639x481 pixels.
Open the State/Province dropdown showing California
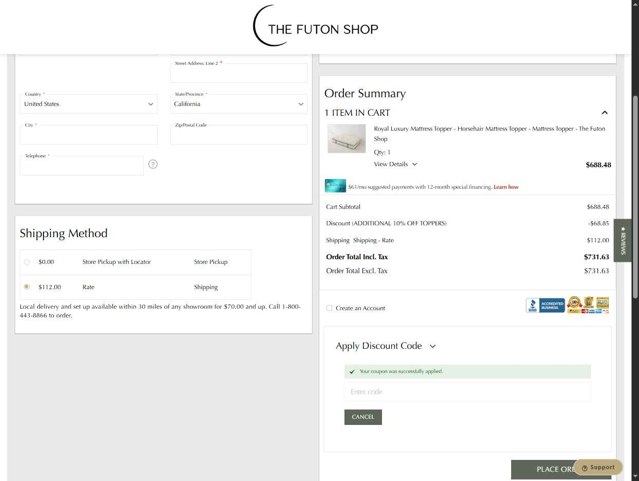[239, 104]
